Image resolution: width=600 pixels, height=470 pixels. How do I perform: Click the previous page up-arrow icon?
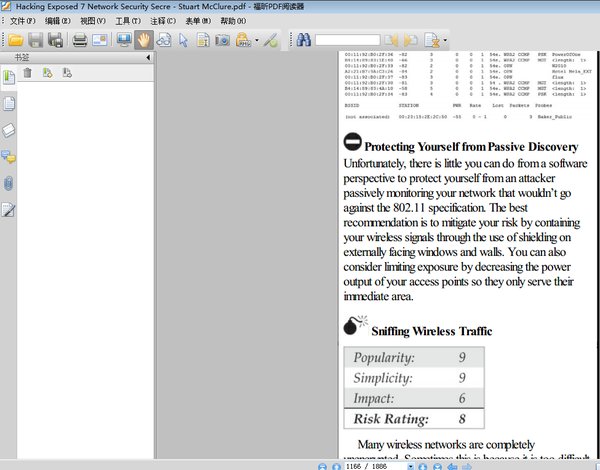click(x=336, y=467)
